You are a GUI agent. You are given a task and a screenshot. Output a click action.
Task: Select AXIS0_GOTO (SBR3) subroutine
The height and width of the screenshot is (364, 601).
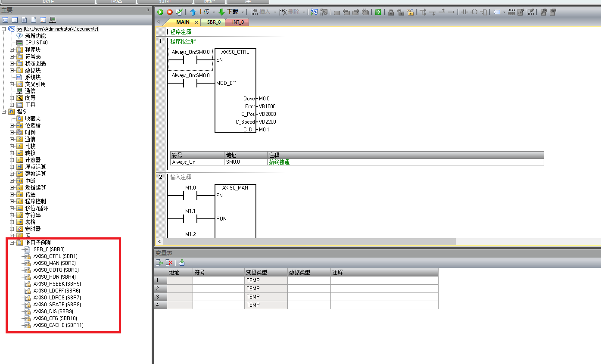(x=56, y=270)
